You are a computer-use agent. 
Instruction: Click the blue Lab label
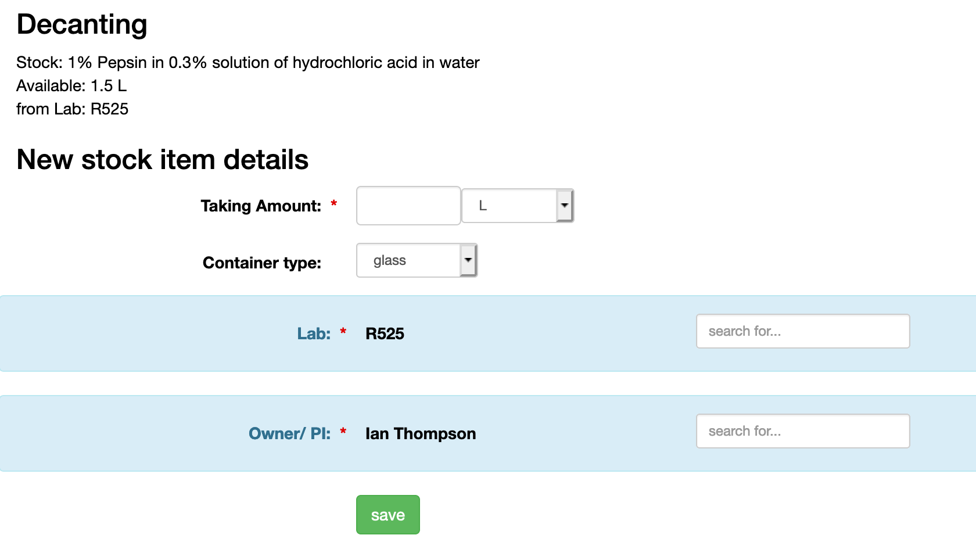tap(314, 333)
